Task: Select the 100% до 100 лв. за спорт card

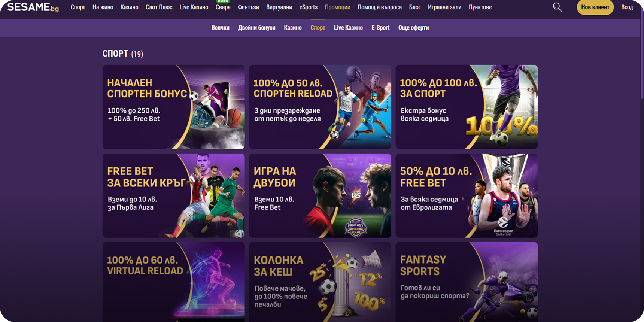Action: point(467,107)
